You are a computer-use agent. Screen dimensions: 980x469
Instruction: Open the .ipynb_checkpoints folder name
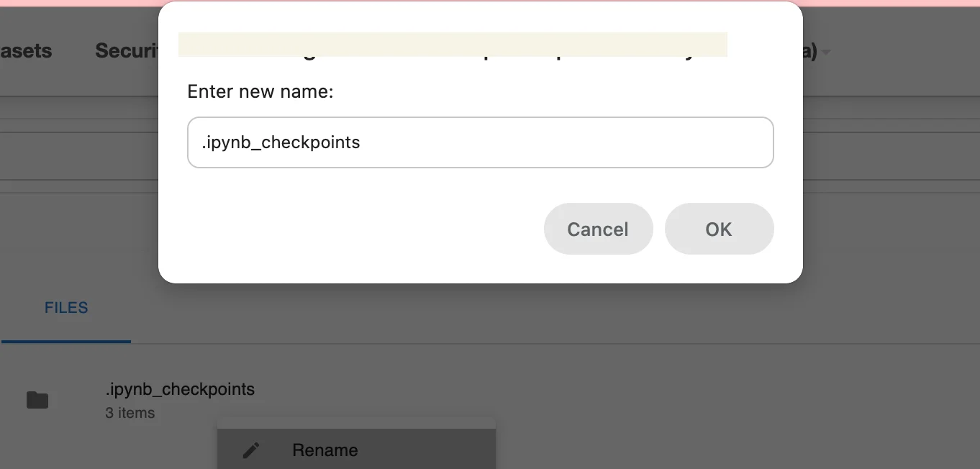coord(180,389)
